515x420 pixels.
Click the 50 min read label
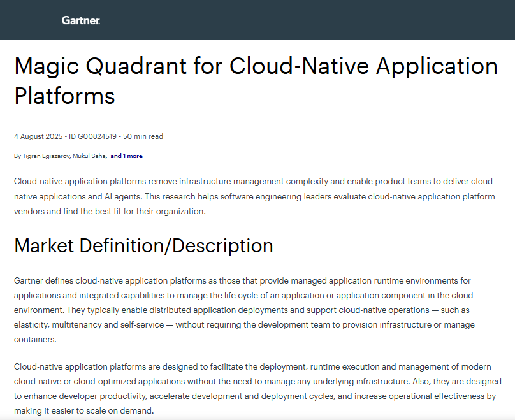[144, 136]
